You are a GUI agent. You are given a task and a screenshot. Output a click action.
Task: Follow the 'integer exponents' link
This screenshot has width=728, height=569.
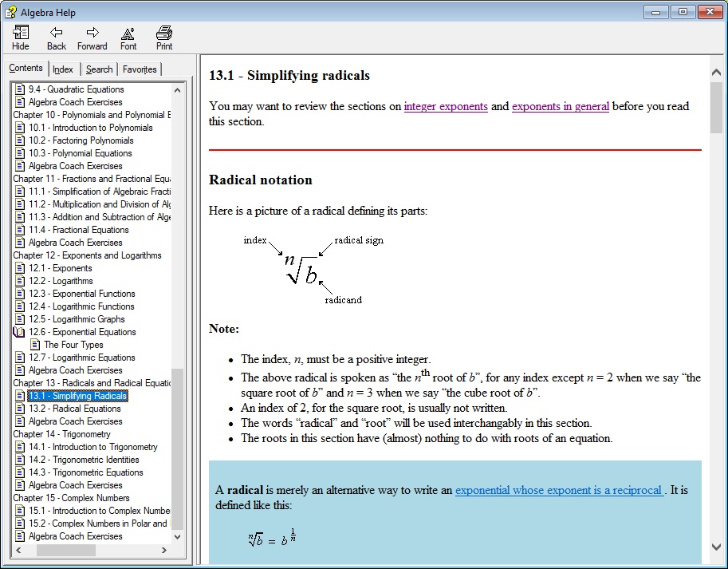(446, 106)
